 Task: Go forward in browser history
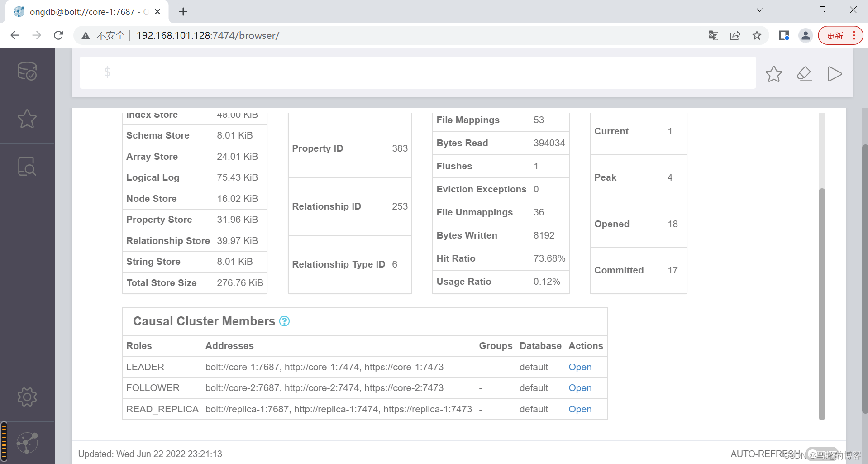pos(37,35)
